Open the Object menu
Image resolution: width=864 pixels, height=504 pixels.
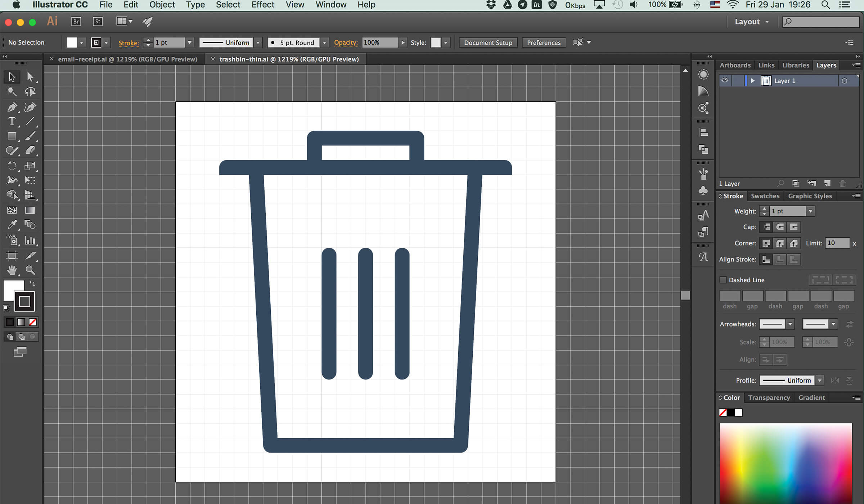pyautogui.click(x=162, y=5)
